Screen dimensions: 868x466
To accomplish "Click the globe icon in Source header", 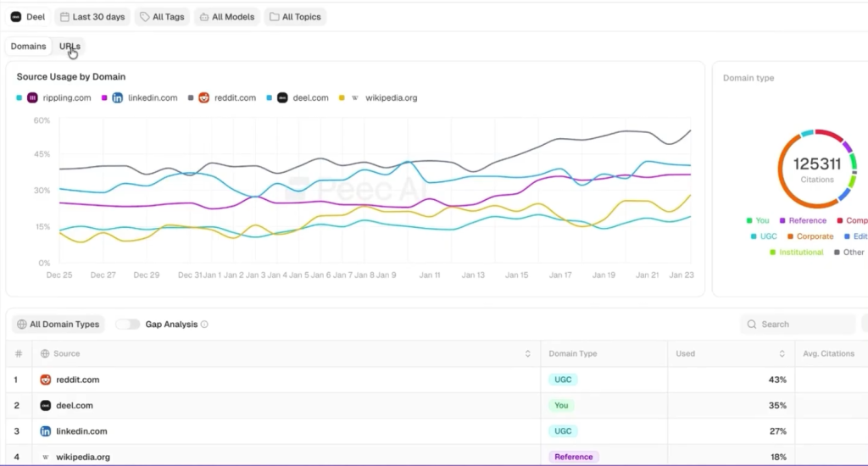I will point(45,353).
